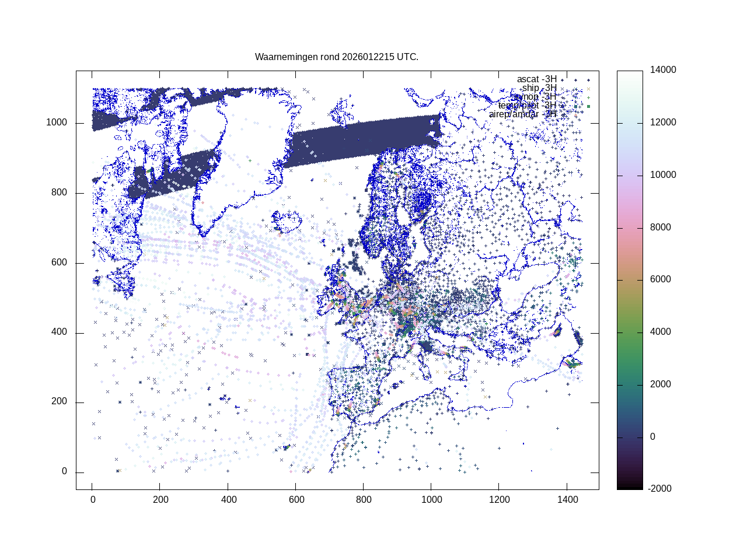
Task: Click the plot title Waarnemingen rond 2026012215 UTC
Action: point(337,57)
